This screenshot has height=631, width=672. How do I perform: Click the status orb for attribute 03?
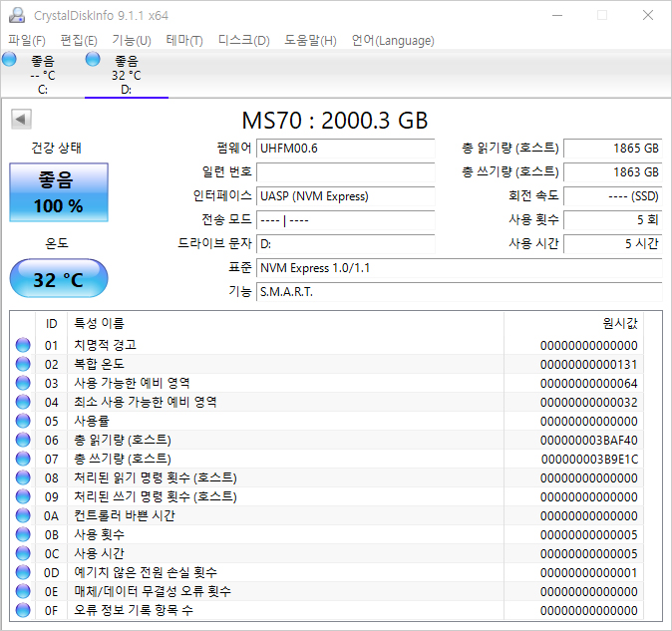click(x=23, y=383)
